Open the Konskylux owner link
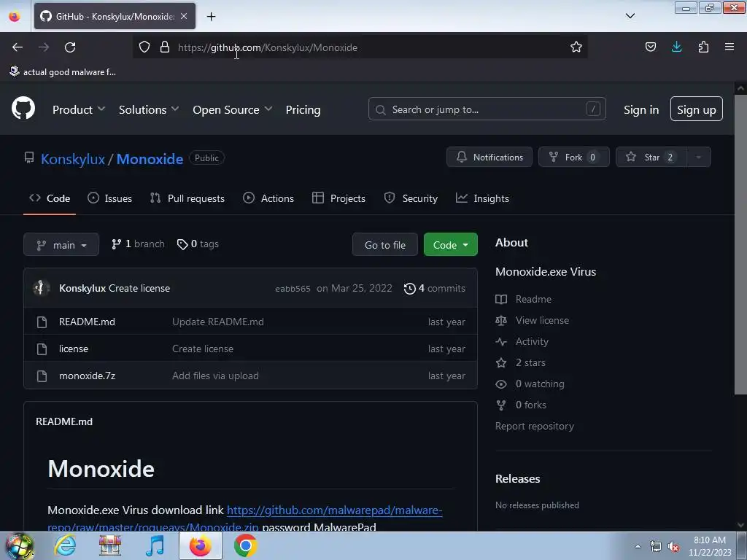747x560 pixels. [73, 159]
